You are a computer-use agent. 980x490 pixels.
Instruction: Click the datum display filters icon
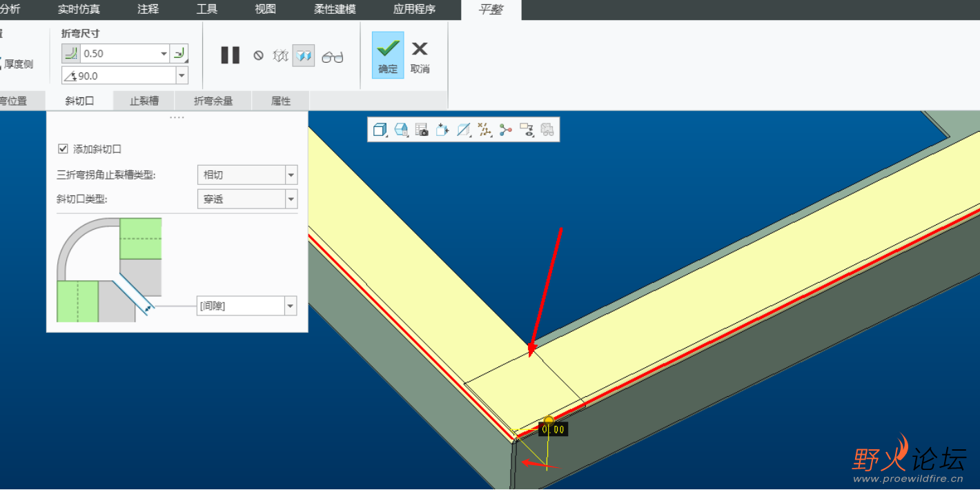pyautogui.click(x=484, y=129)
